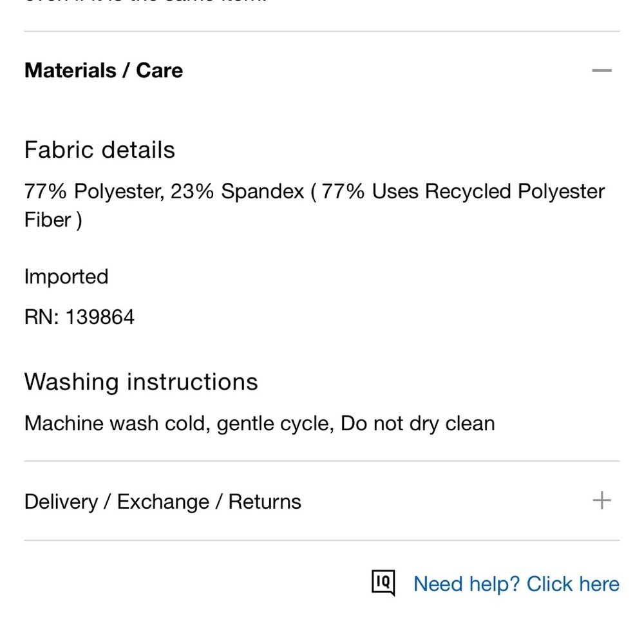Select the Imported label

(x=66, y=277)
